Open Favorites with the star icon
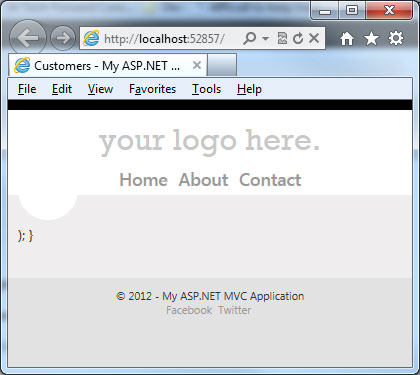 pos(371,39)
